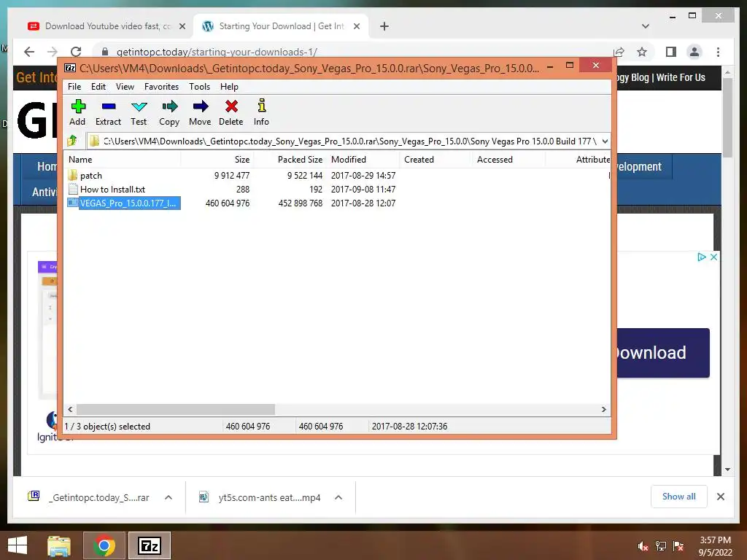Sort by Packed Size column
The image size is (747, 560).
pyautogui.click(x=290, y=160)
